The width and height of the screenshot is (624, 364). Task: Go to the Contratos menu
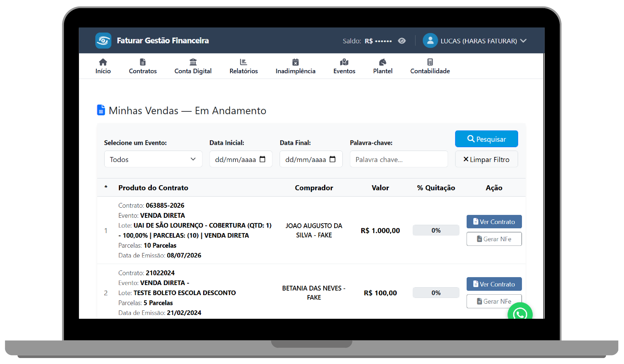click(x=143, y=66)
